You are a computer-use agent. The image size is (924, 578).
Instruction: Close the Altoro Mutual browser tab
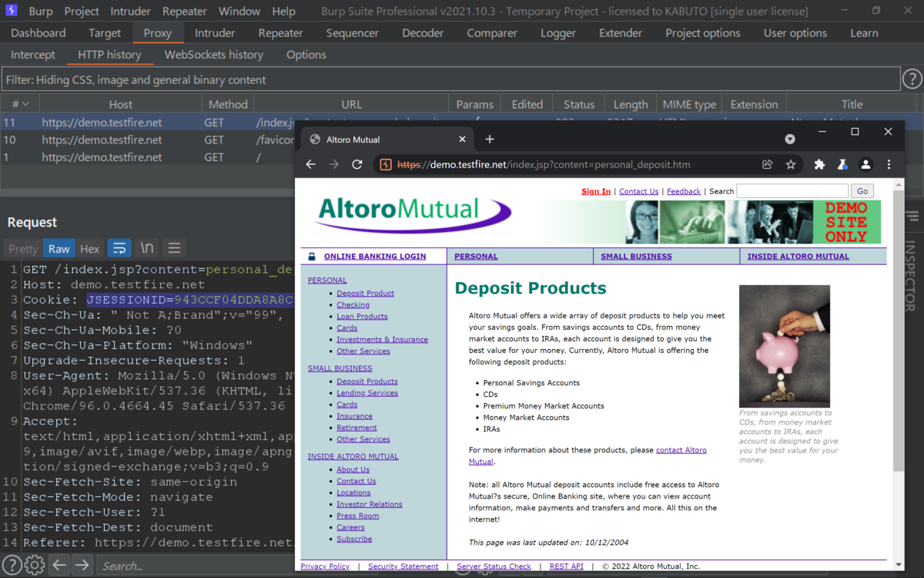pyautogui.click(x=462, y=139)
